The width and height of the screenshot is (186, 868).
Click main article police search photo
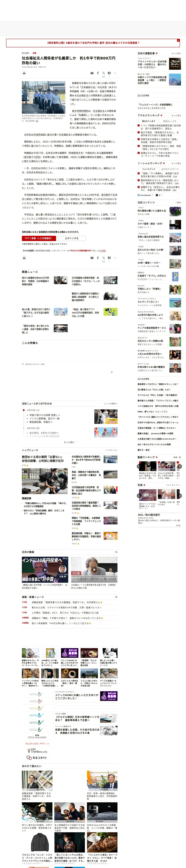pos(44,97)
